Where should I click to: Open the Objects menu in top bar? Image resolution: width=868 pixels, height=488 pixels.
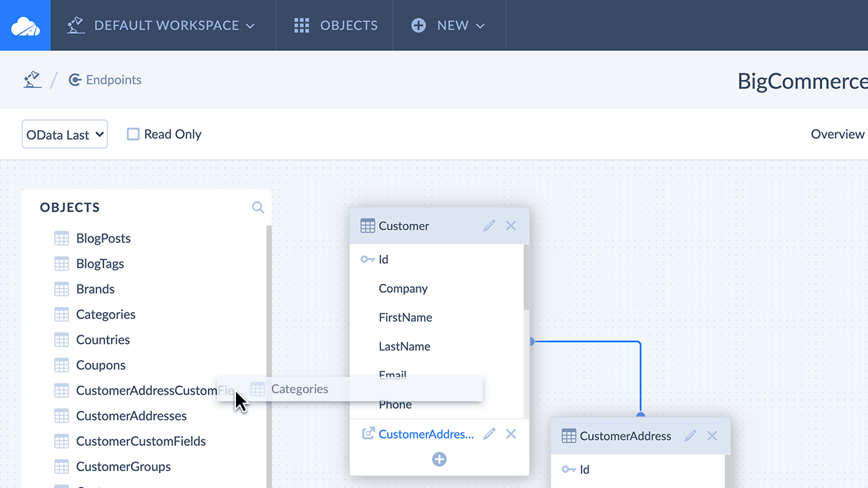point(336,26)
